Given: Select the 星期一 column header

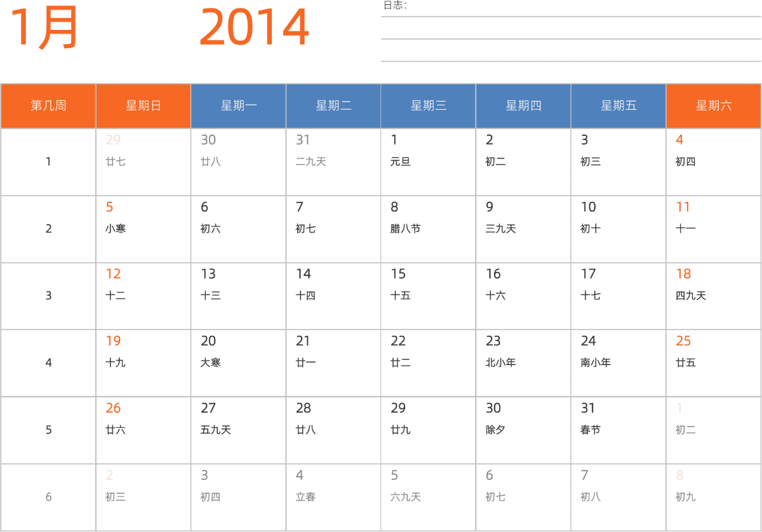Looking at the screenshot, I should [238, 106].
